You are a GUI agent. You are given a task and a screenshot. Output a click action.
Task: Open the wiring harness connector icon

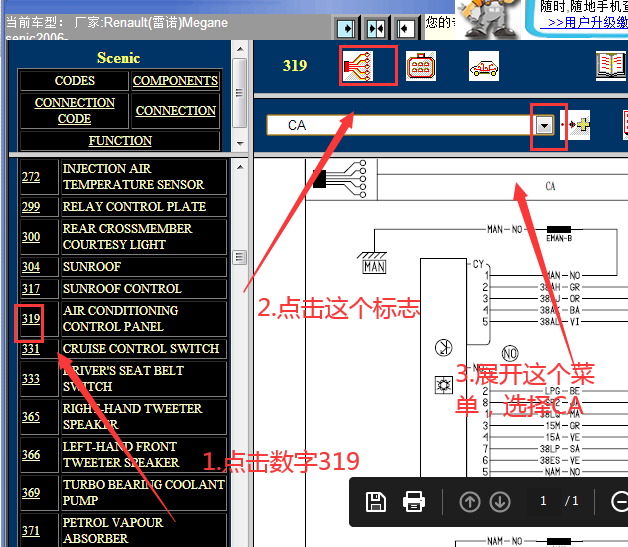point(358,66)
